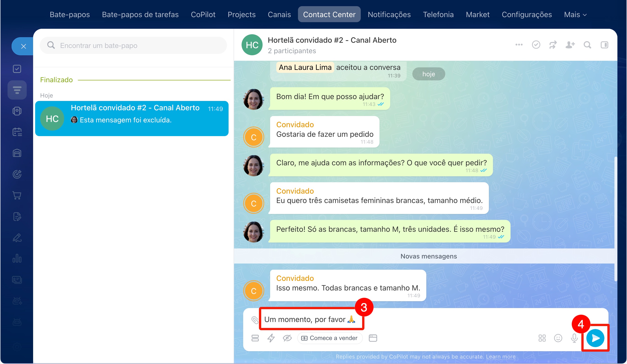The image size is (627, 364).
Task: Open the calendar icon in left sidebar
Action: [17, 132]
